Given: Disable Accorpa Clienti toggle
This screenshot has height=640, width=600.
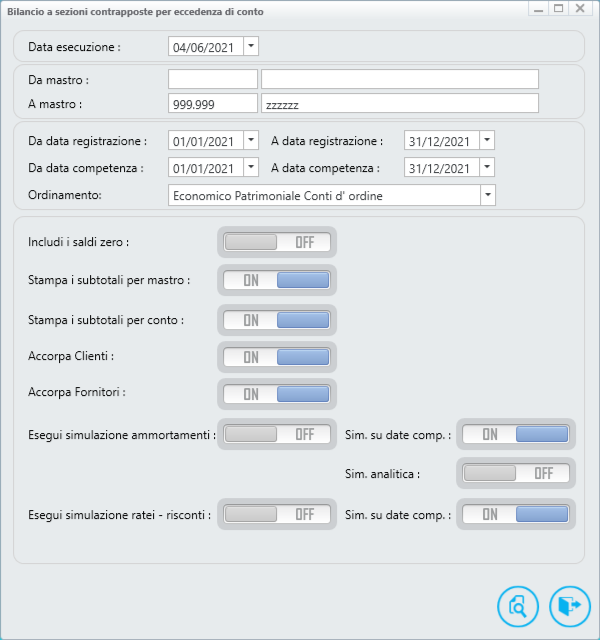Looking at the screenshot, I should (277, 357).
